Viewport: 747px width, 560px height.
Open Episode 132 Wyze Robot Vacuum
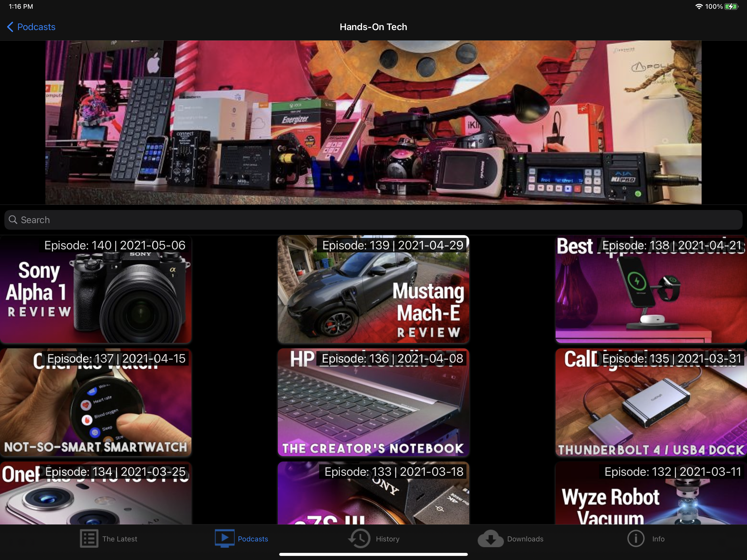click(x=651, y=493)
